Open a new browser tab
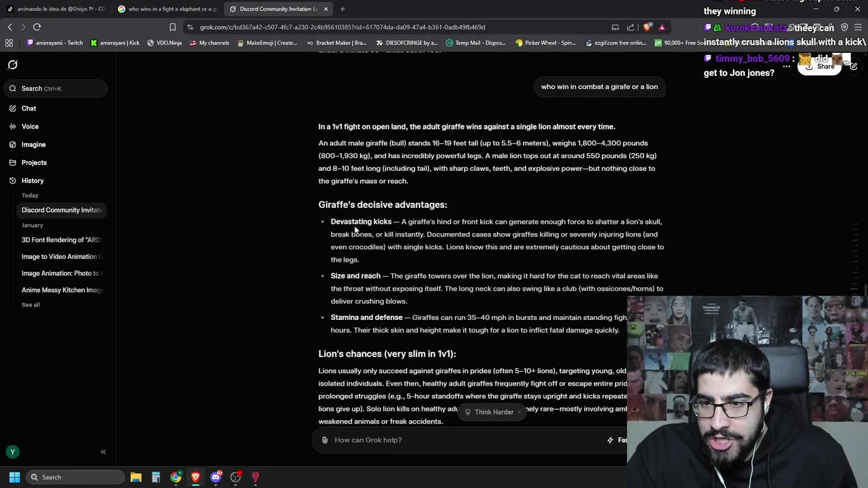 [342, 9]
